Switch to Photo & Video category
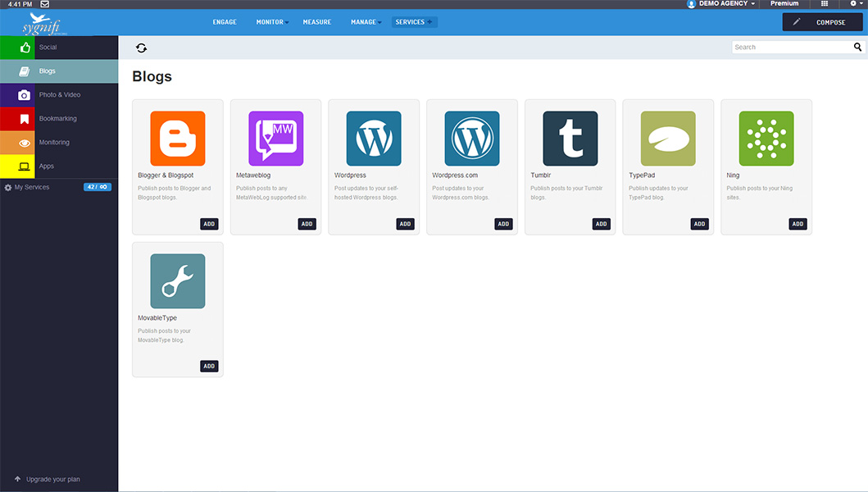 coord(59,95)
